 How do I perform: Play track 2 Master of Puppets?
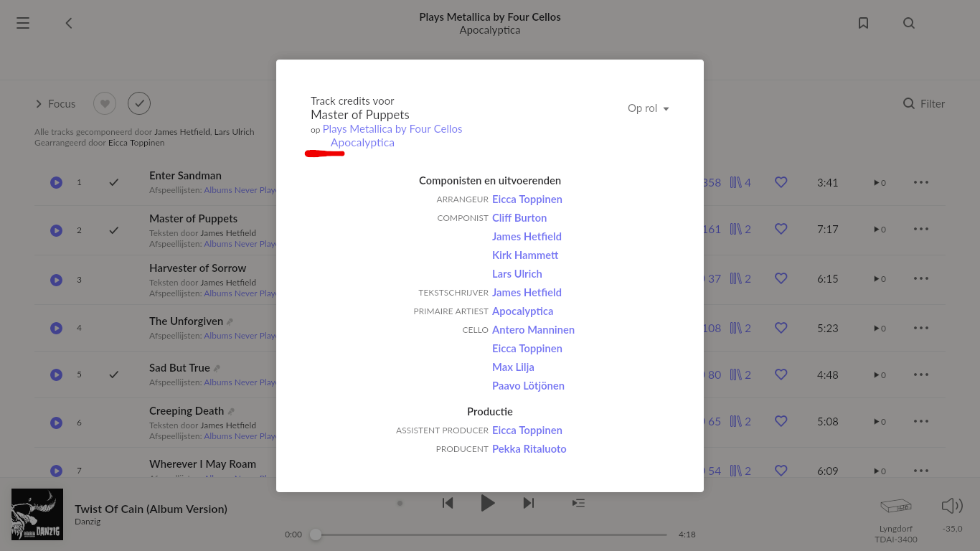pos(57,230)
